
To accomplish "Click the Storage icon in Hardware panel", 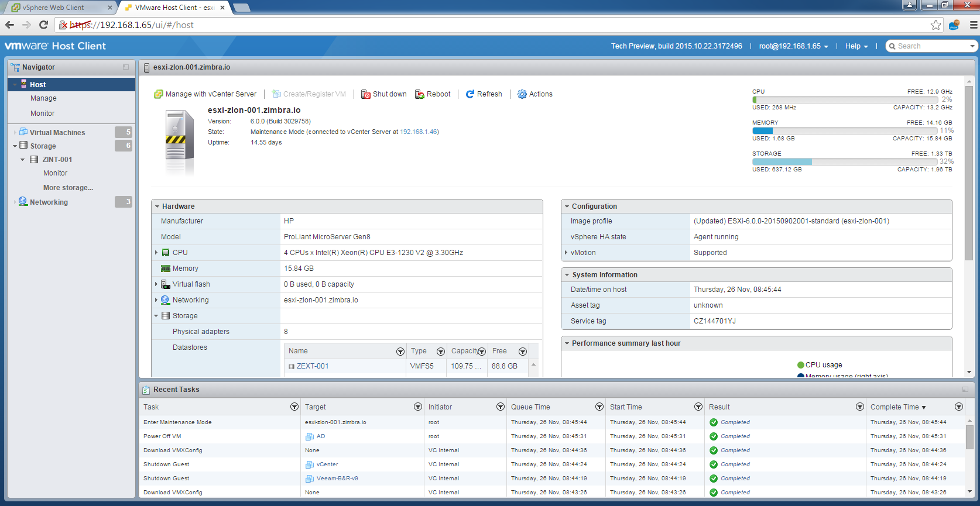I will coord(166,316).
